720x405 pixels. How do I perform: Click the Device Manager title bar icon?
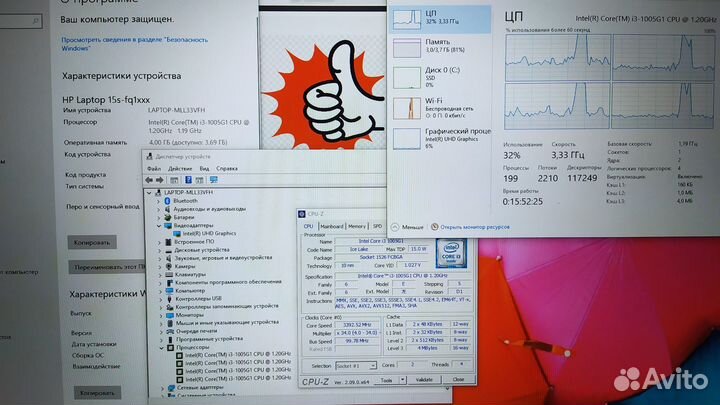coord(149,157)
